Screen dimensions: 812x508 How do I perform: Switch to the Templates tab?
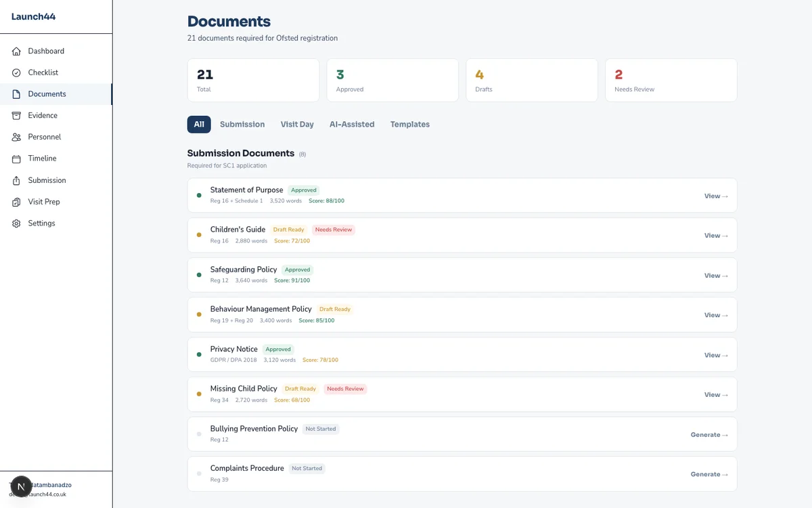409,124
